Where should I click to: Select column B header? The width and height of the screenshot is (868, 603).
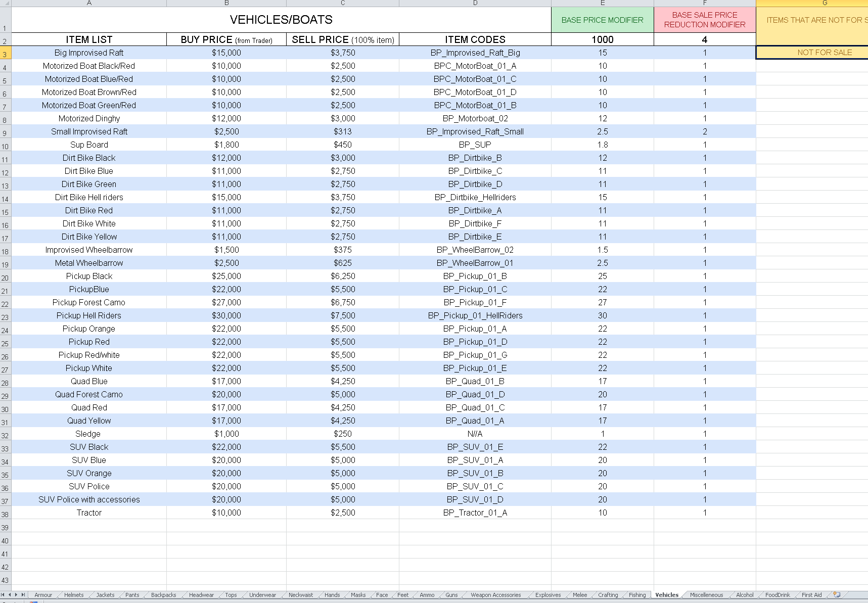pyautogui.click(x=226, y=3)
